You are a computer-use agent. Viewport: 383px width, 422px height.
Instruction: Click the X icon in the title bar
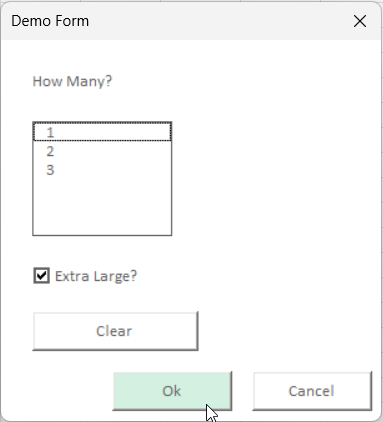pos(360,21)
